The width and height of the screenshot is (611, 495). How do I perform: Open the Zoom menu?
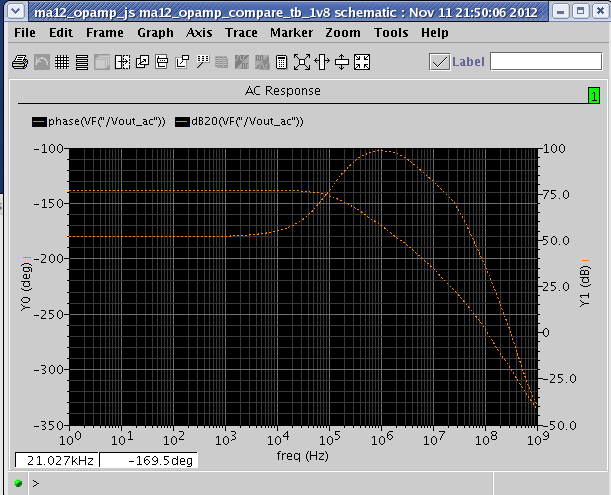click(x=343, y=33)
